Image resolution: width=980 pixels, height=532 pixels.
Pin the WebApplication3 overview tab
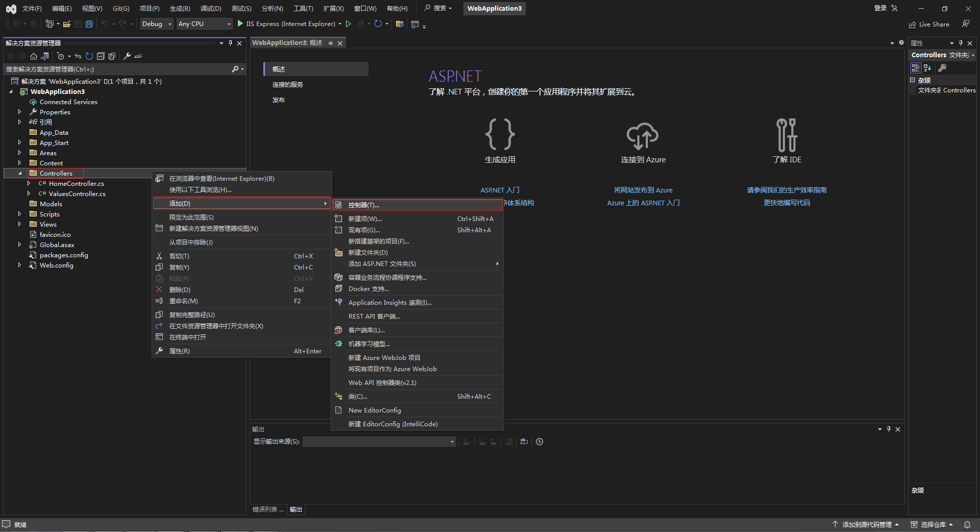pos(331,43)
